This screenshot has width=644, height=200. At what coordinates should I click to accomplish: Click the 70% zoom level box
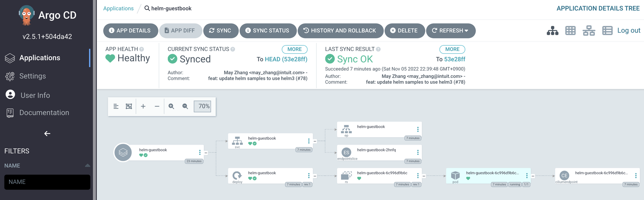click(203, 106)
